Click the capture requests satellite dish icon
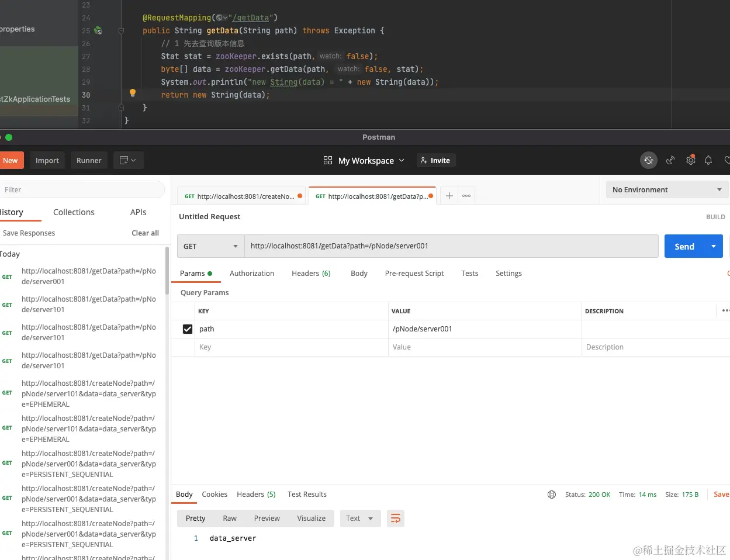This screenshot has height=560, width=730. tap(670, 160)
